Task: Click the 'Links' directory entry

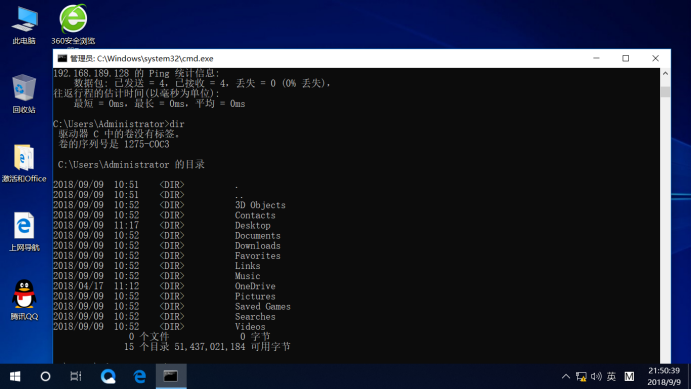Action: pos(247,266)
